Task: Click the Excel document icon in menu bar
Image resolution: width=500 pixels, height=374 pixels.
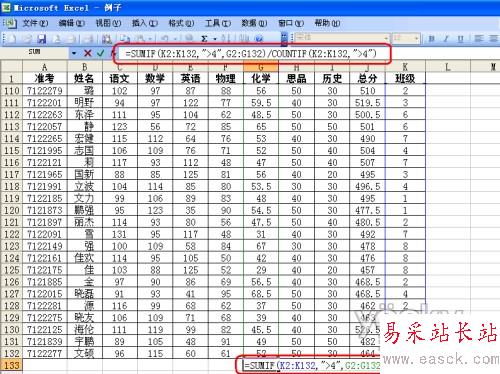Action: 10,23
